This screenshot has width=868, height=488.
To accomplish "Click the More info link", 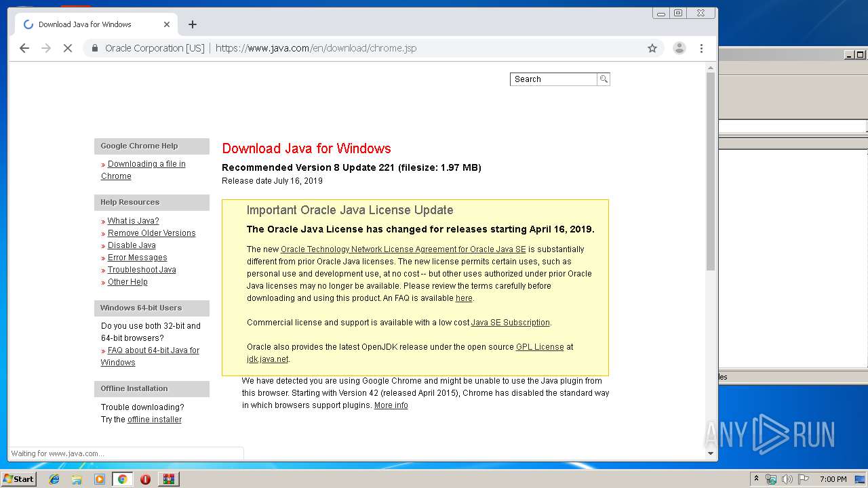I will click(x=391, y=405).
